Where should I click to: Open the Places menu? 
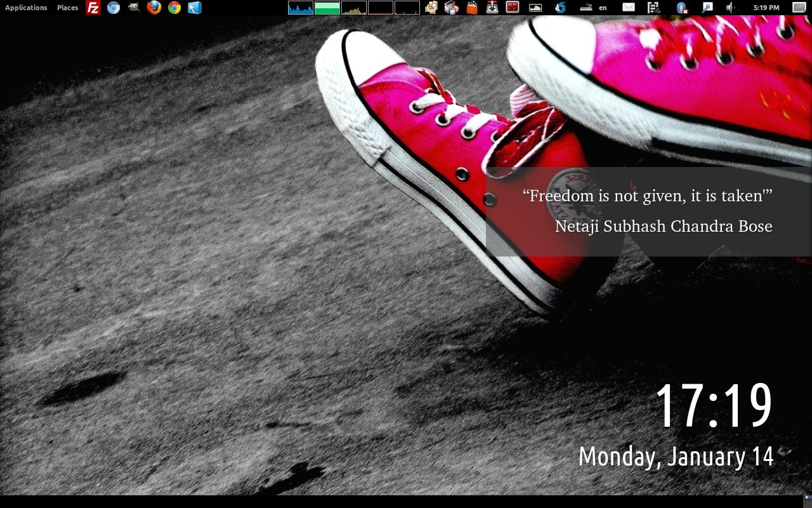click(x=67, y=8)
